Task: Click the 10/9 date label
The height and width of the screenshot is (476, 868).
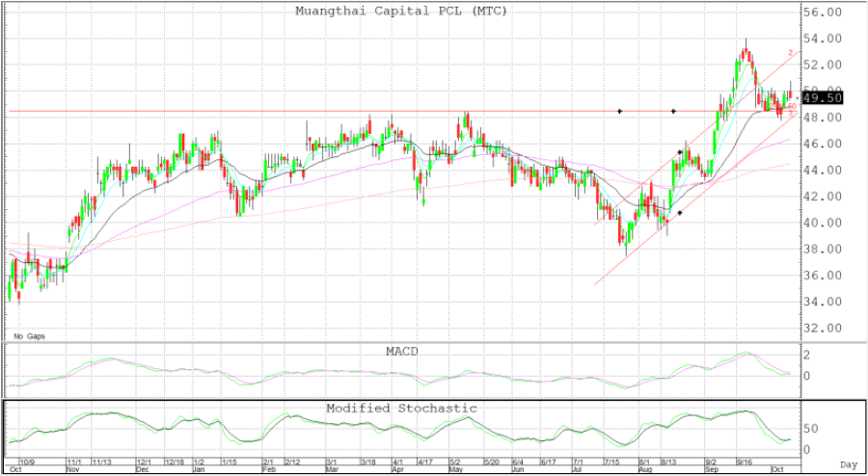Action: 28,461
